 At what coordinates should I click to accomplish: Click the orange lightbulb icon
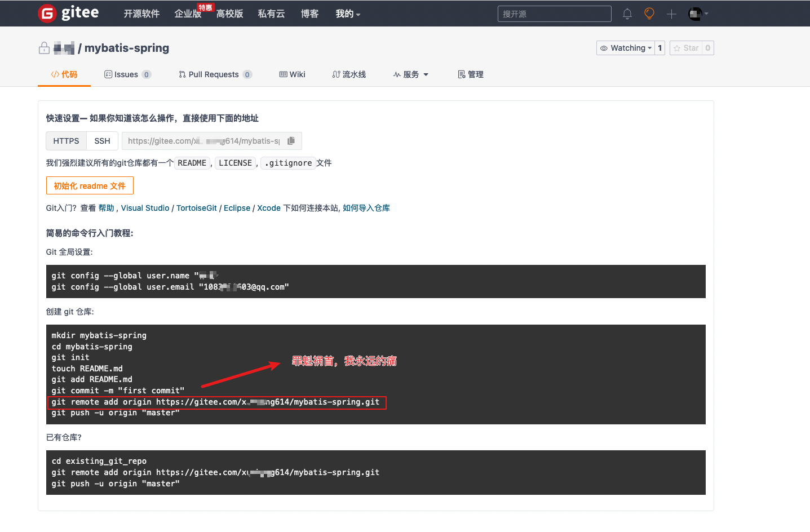tap(649, 14)
